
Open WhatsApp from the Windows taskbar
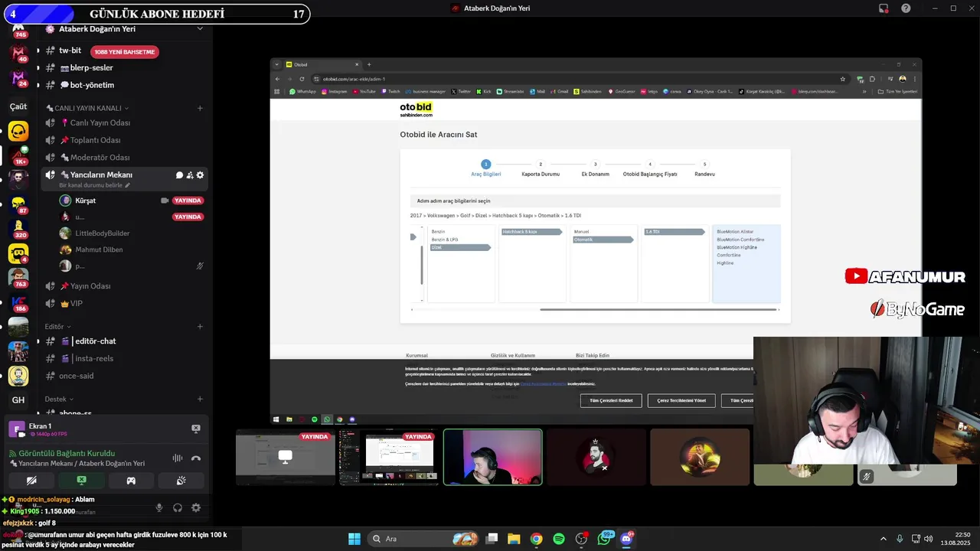pyautogui.click(x=605, y=539)
